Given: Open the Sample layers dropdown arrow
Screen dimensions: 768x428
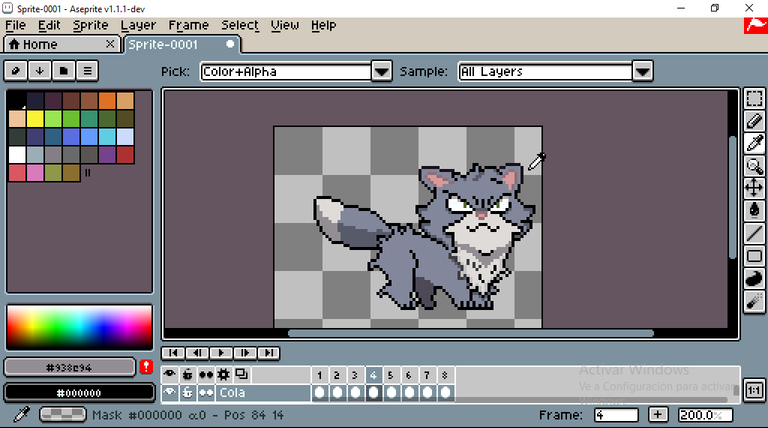Looking at the screenshot, I should coord(643,71).
